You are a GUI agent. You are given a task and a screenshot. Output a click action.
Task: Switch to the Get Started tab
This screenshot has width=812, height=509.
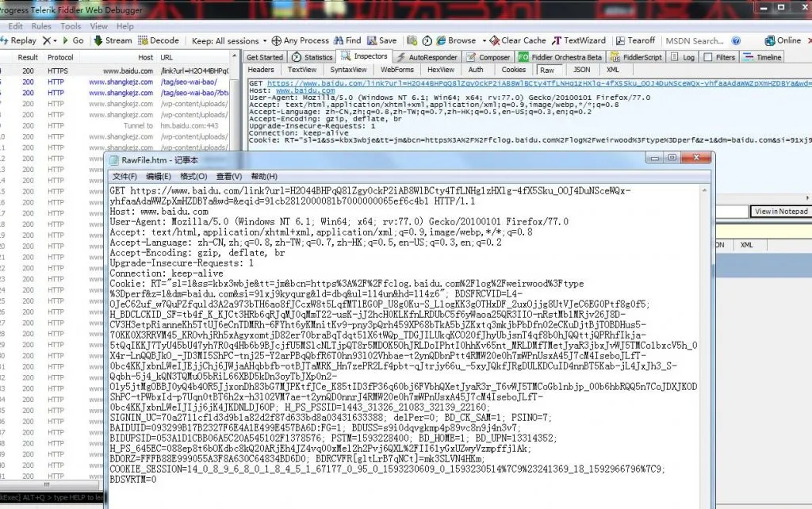[x=265, y=57]
